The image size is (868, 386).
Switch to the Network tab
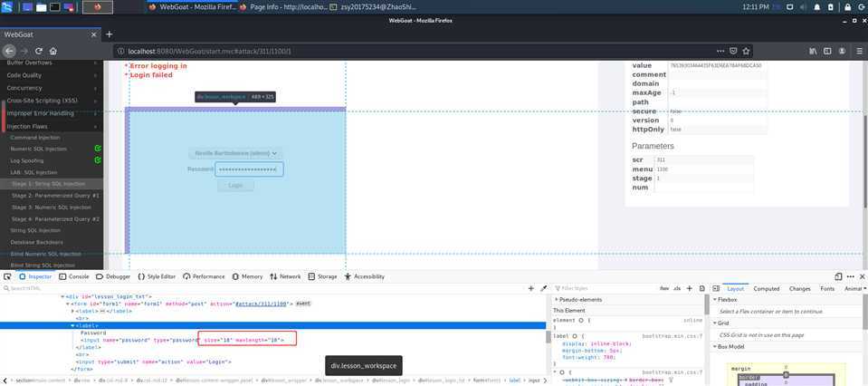point(286,276)
